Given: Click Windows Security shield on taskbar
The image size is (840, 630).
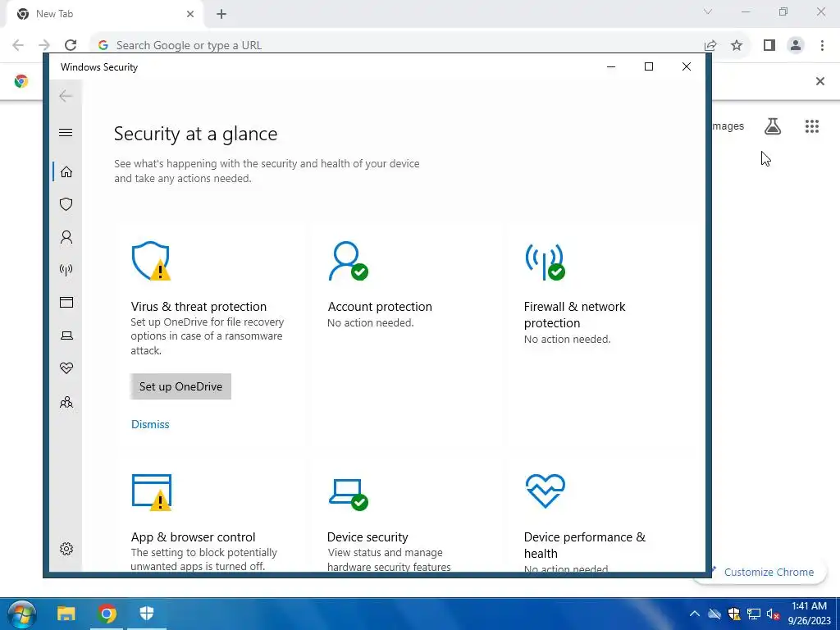Looking at the screenshot, I should [x=146, y=614].
